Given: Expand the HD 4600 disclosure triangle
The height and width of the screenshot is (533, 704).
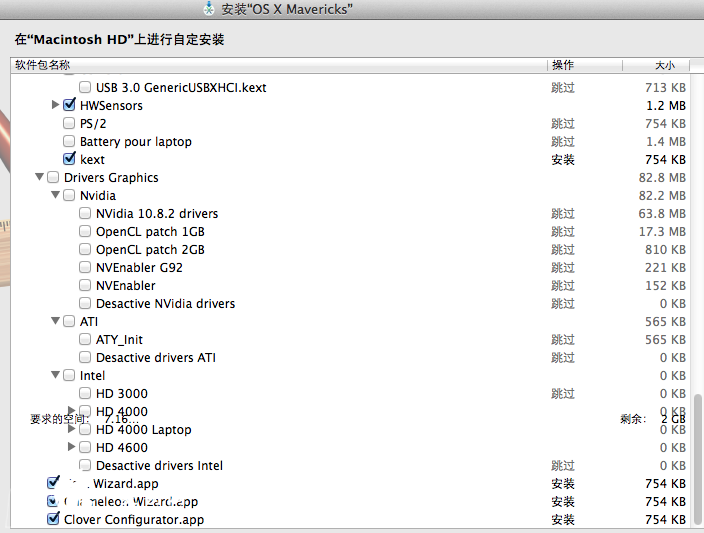Looking at the screenshot, I should coord(71,447).
